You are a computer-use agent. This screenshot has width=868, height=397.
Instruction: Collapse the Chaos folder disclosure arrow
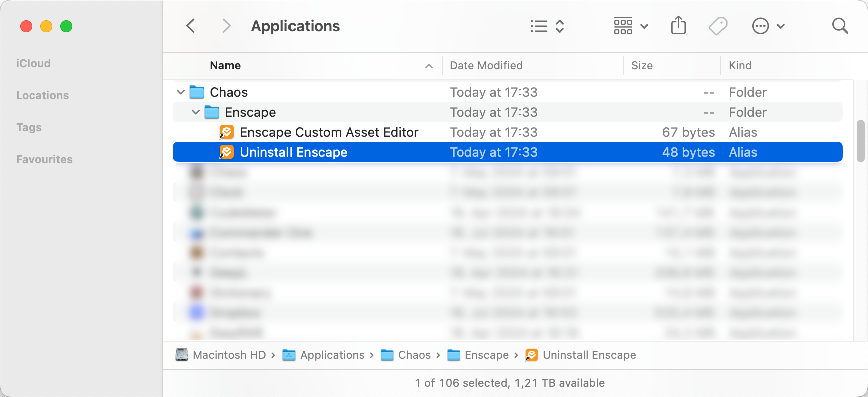pos(181,92)
